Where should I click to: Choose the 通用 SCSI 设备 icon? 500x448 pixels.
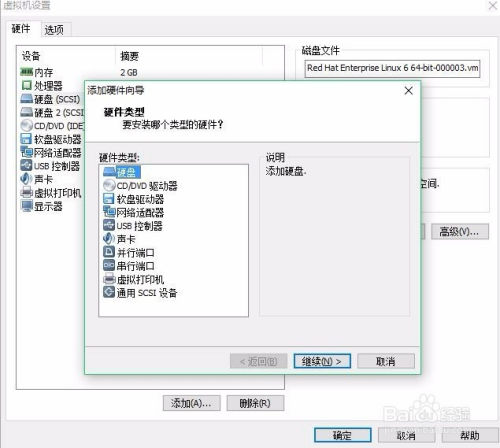point(109,292)
